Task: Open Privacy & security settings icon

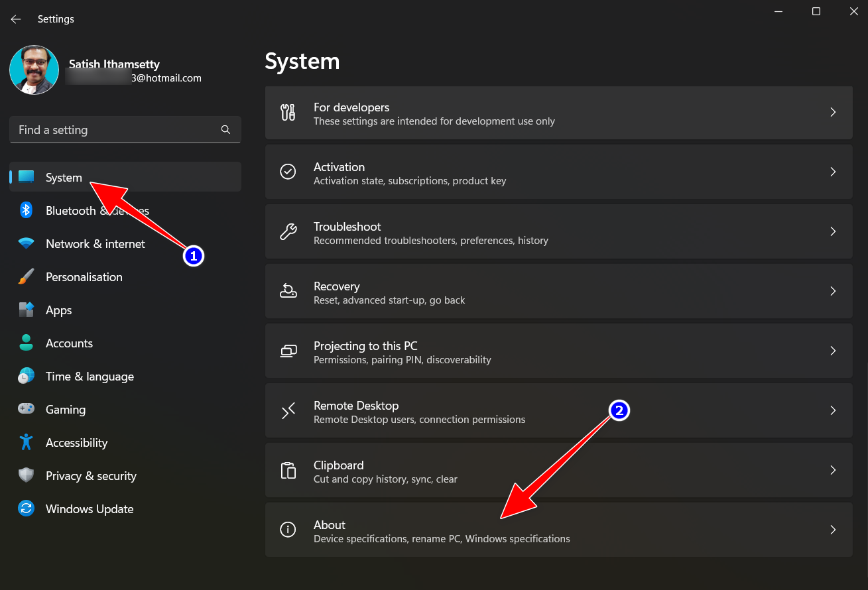Action: coord(25,475)
